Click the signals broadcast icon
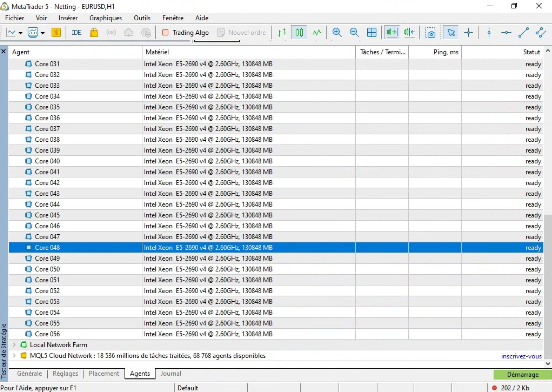 pyautogui.click(x=111, y=33)
